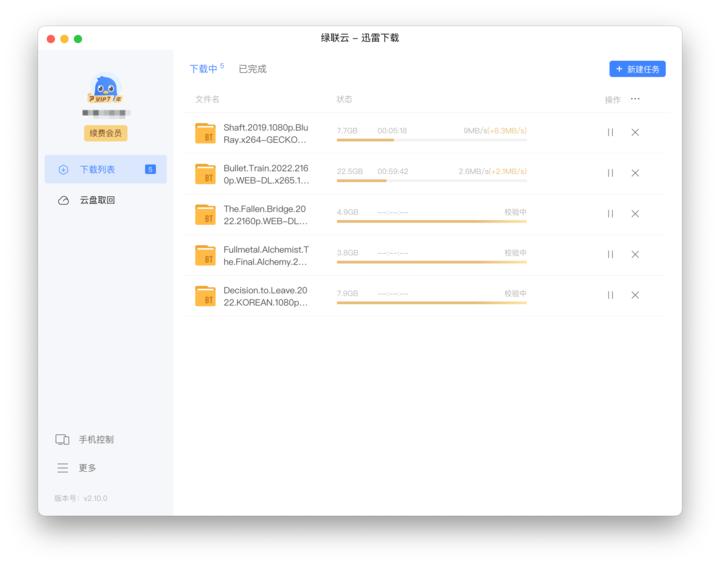Select Bullet.Train.2022.2160p file name
The height and width of the screenshot is (566, 720).
[266, 174]
